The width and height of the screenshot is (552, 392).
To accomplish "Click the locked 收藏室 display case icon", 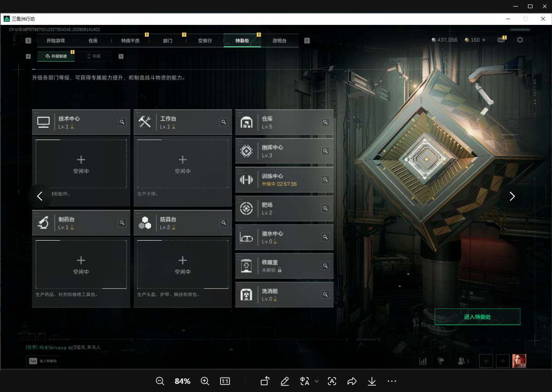I will pyautogui.click(x=246, y=266).
